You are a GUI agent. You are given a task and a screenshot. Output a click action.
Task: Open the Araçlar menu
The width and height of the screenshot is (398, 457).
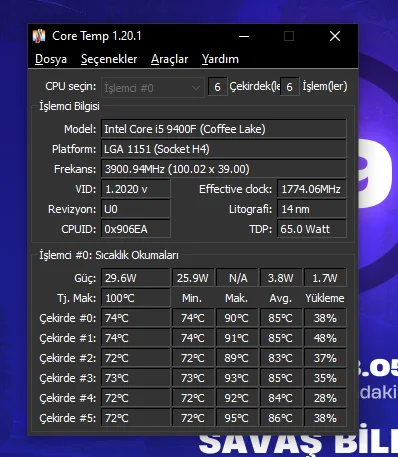[x=169, y=59]
